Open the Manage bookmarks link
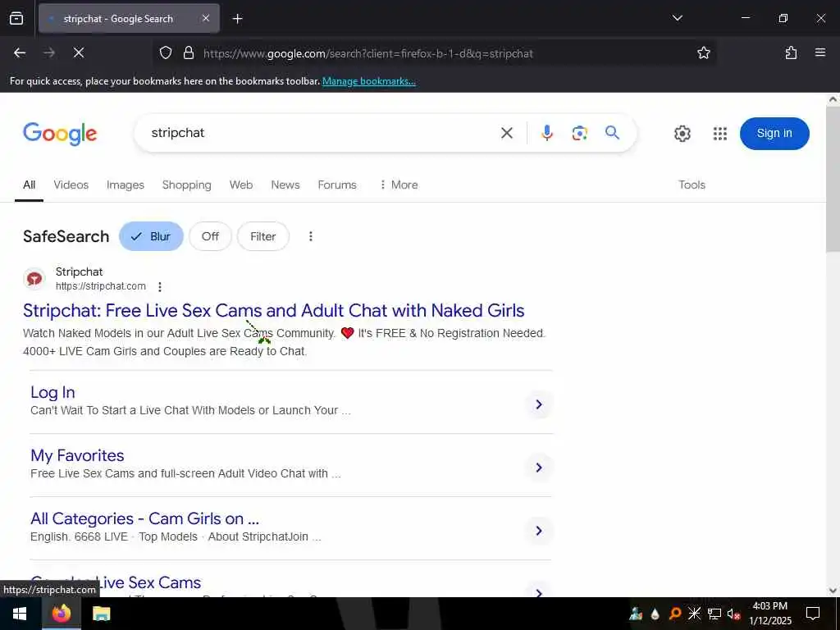 click(368, 81)
